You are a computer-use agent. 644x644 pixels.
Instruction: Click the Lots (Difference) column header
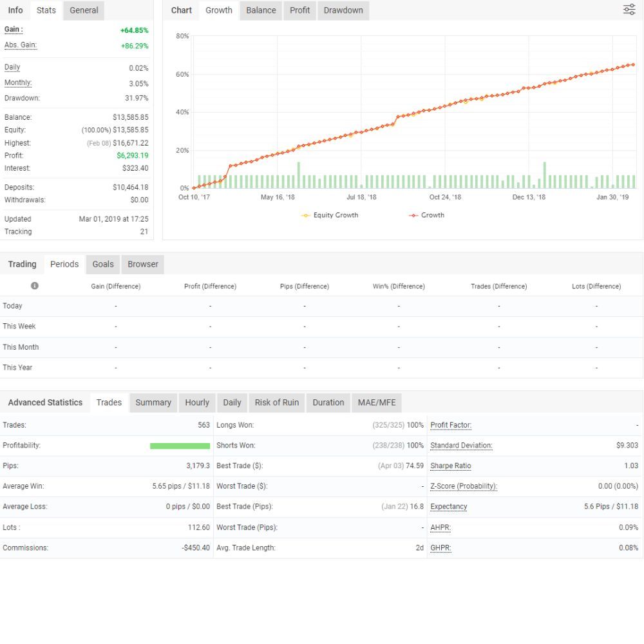pyautogui.click(x=596, y=287)
